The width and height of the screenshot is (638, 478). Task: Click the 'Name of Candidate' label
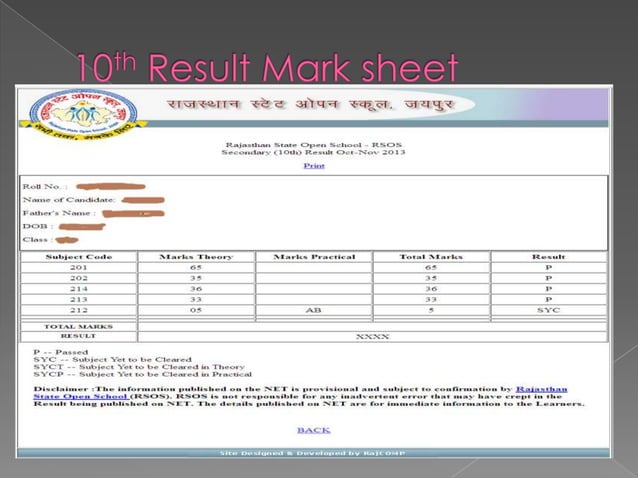click(x=69, y=200)
